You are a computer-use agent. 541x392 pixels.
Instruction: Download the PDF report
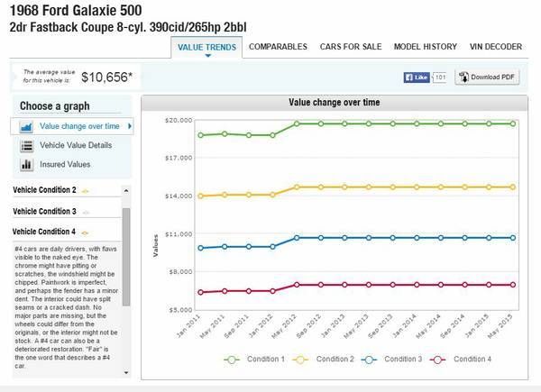[487, 77]
